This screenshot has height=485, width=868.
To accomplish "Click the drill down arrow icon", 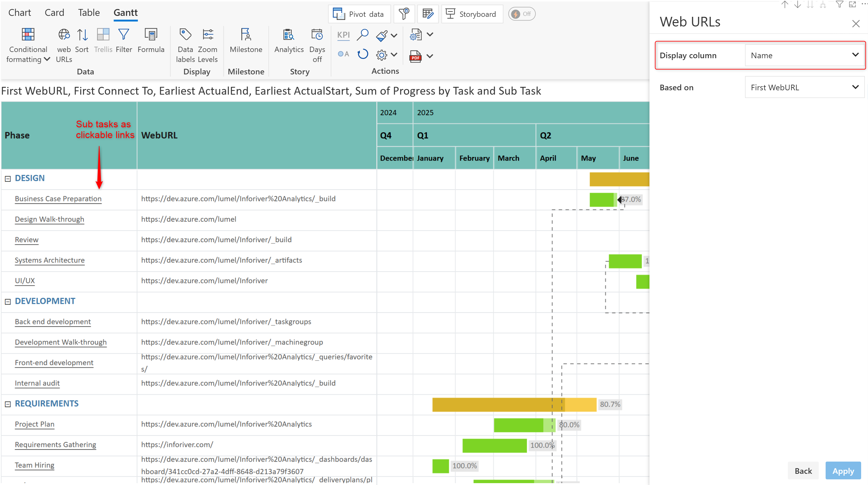I will 798,4.
